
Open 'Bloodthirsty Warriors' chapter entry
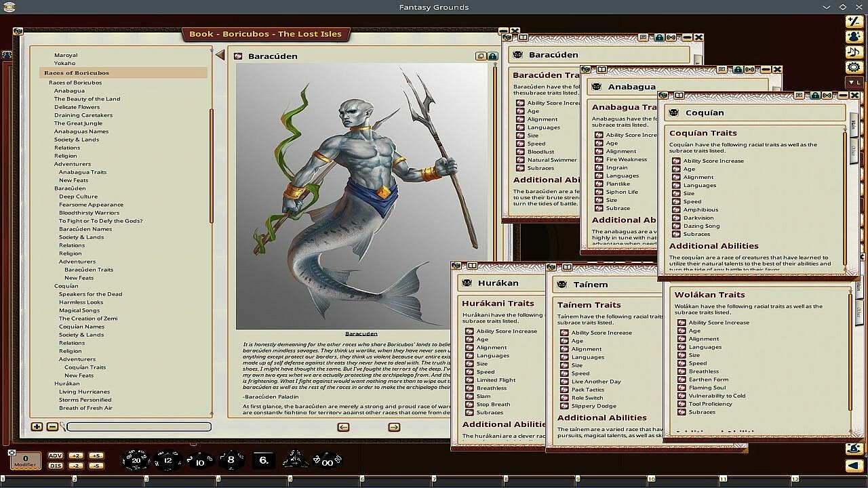click(x=89, y=213)
